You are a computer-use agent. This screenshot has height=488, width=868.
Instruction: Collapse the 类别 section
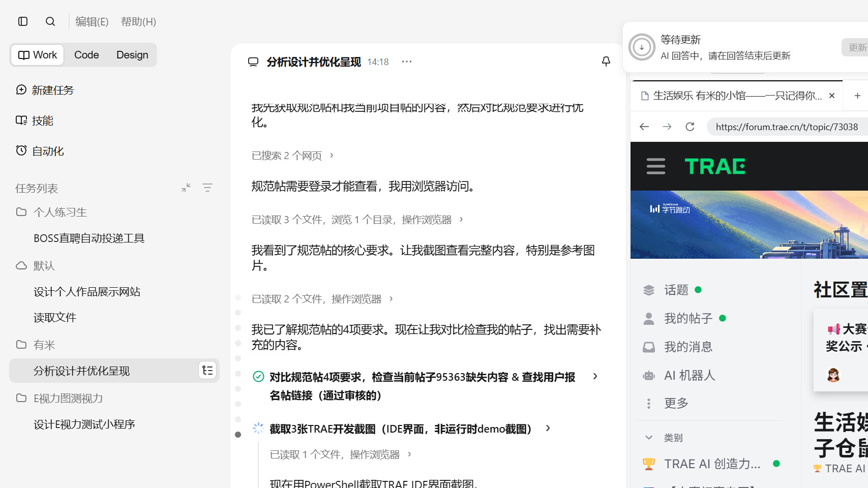point(664,438)
